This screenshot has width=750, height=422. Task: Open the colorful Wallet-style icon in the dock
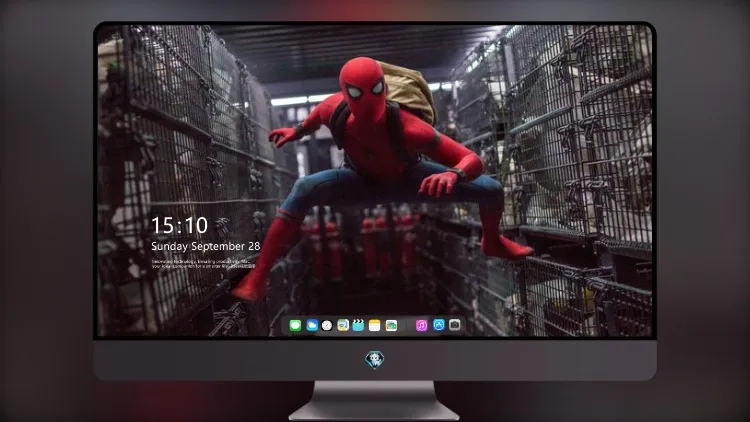[x=391, y=326]
